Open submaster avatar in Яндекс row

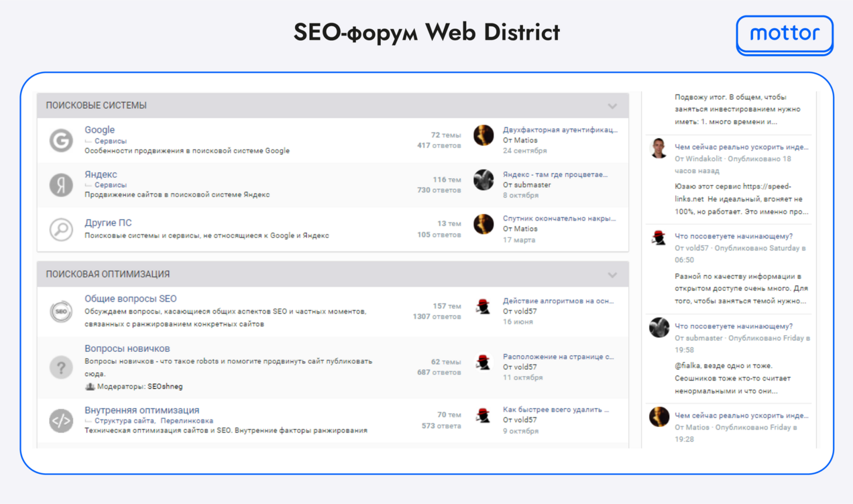coord(484,180)
